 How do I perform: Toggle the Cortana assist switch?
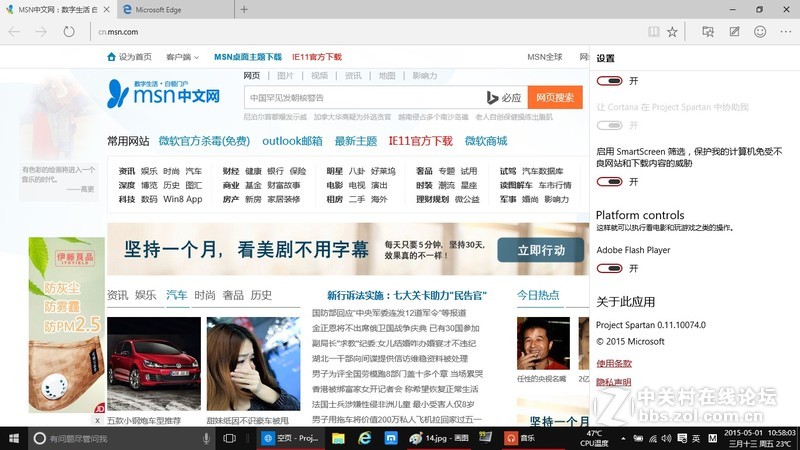609,125
